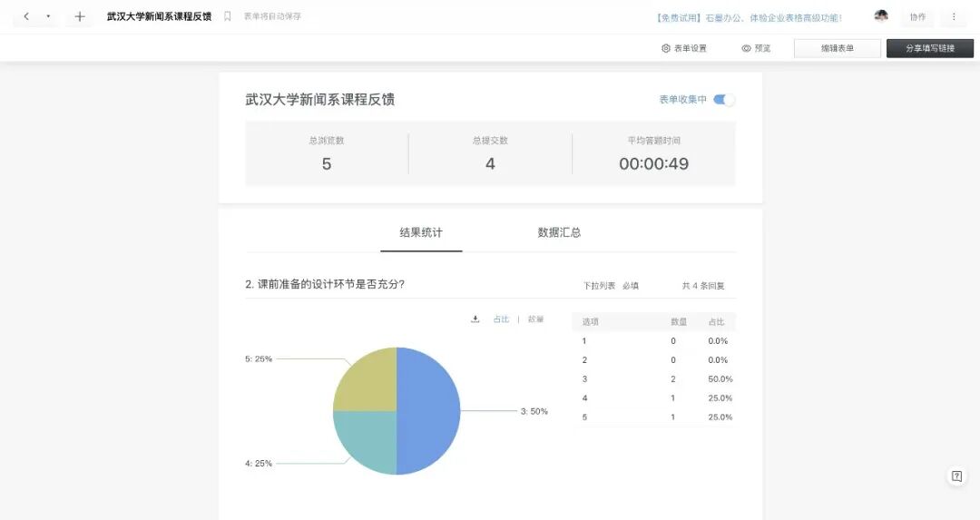Click the 预览 preview button
980x520 pixels.
756,48
